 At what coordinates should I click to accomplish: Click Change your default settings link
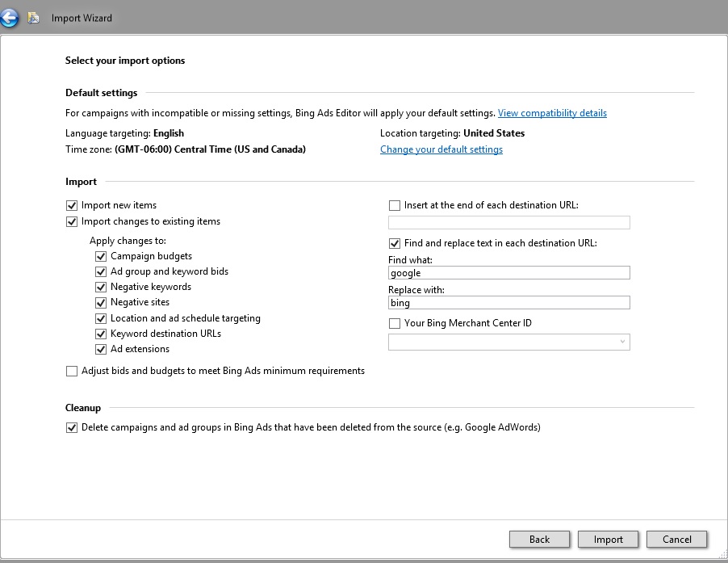(x=441, y=149)
